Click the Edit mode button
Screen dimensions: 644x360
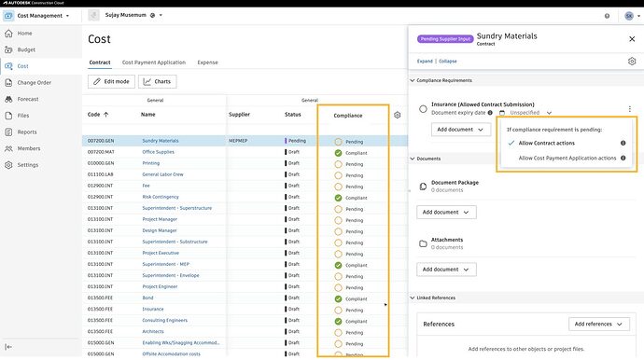click(111, 81)
